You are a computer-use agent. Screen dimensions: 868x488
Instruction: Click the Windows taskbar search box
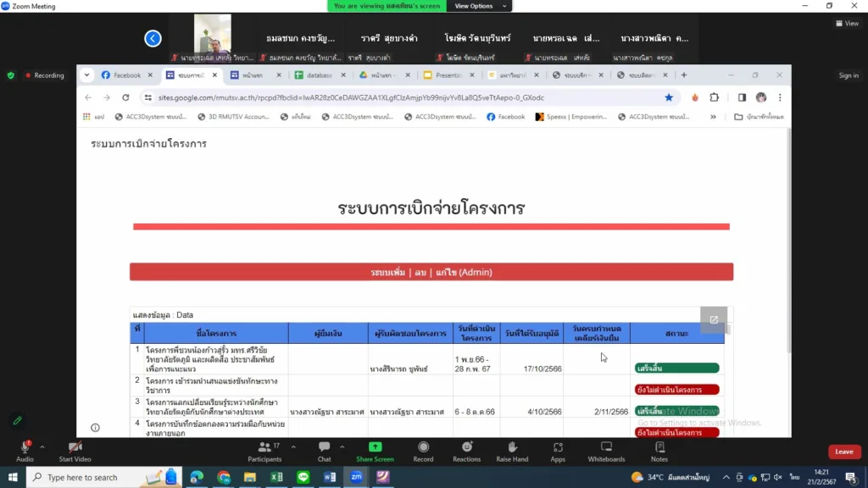coord(104,477)
